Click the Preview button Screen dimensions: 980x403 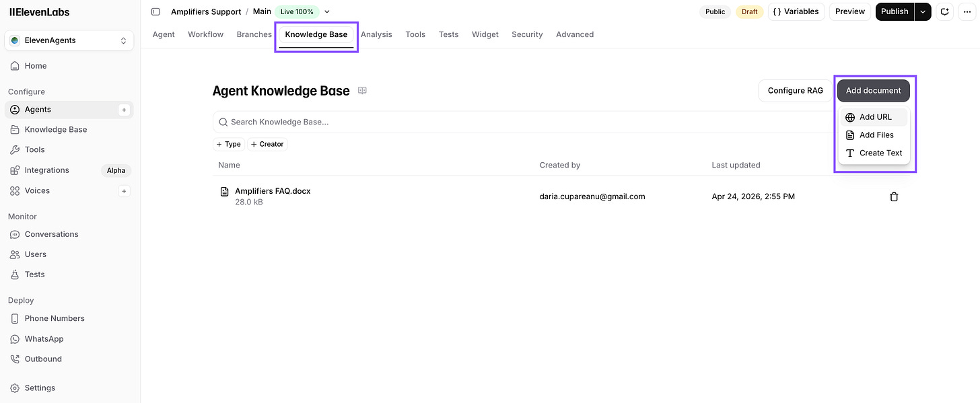[x=850, y=11]
